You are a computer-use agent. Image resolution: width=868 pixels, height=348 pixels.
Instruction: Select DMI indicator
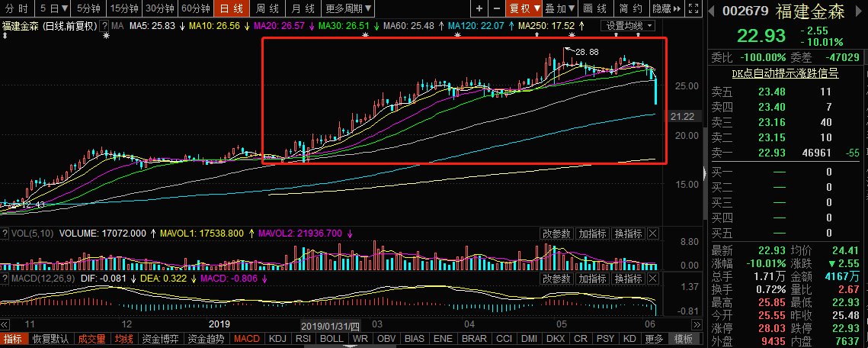point(530,339)
